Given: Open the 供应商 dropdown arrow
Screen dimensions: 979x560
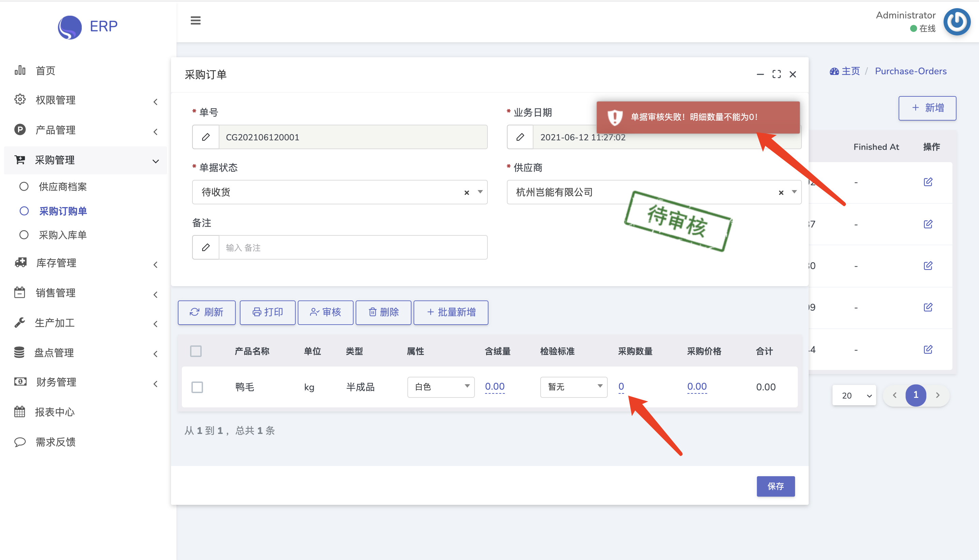Looking at the screenshot, I should [x=794, y=191].
